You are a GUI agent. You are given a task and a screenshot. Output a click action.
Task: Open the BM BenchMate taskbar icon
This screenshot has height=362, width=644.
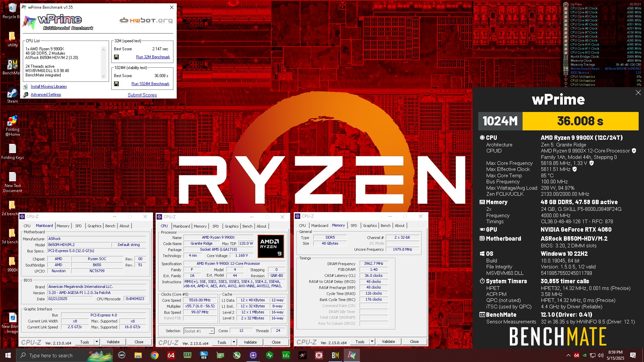click(335, 355)
